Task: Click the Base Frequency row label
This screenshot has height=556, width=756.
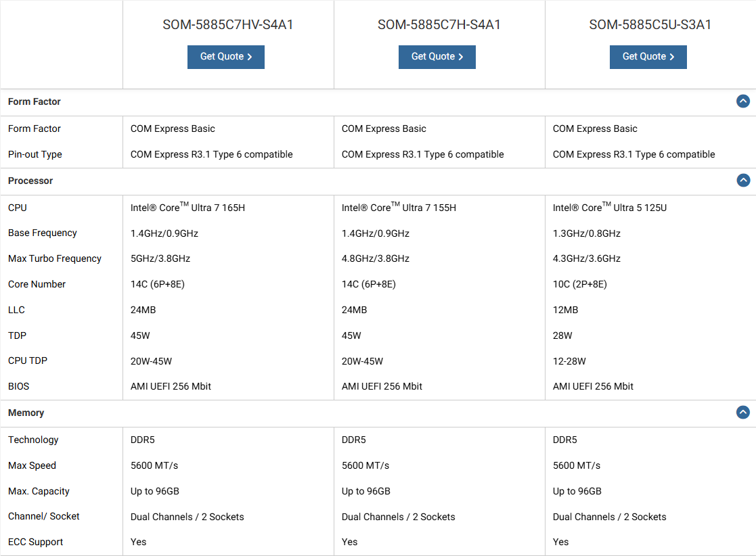Action: 43,233
